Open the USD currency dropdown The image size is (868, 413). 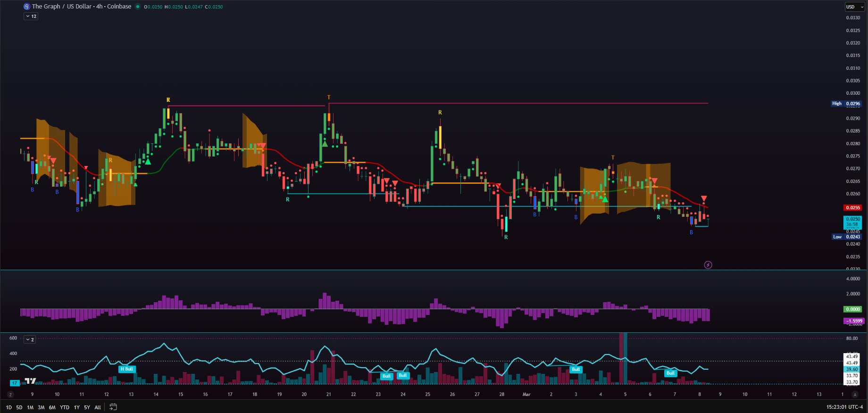(x=855, y=7)
